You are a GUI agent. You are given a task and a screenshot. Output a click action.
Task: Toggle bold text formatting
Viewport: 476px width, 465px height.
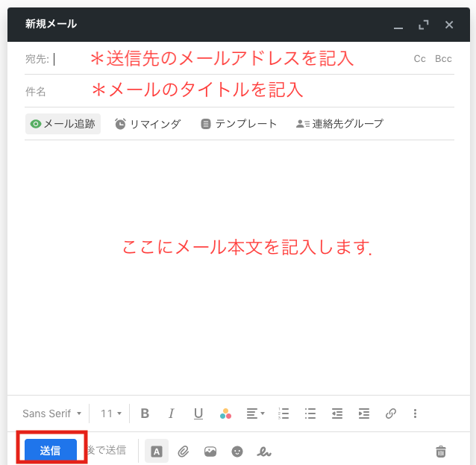145,413
